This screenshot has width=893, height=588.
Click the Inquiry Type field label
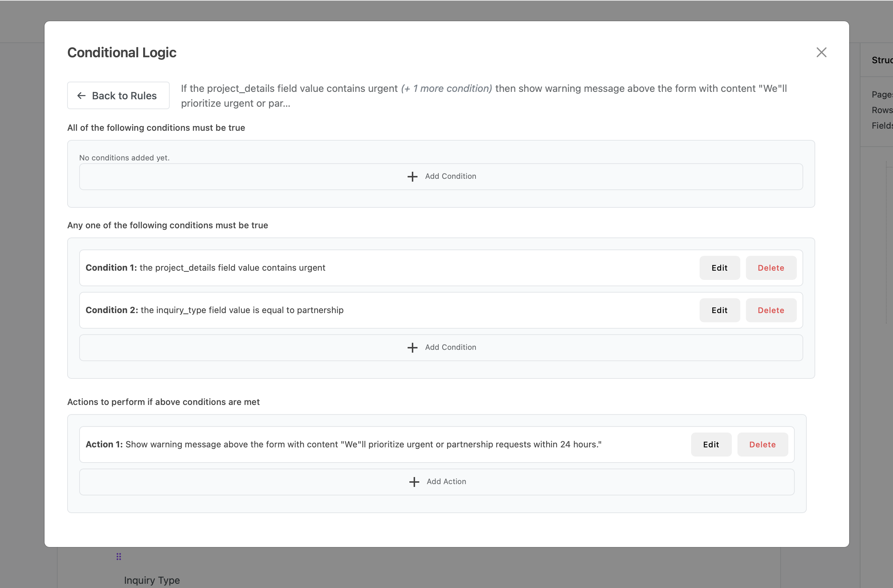pos(152,580)
